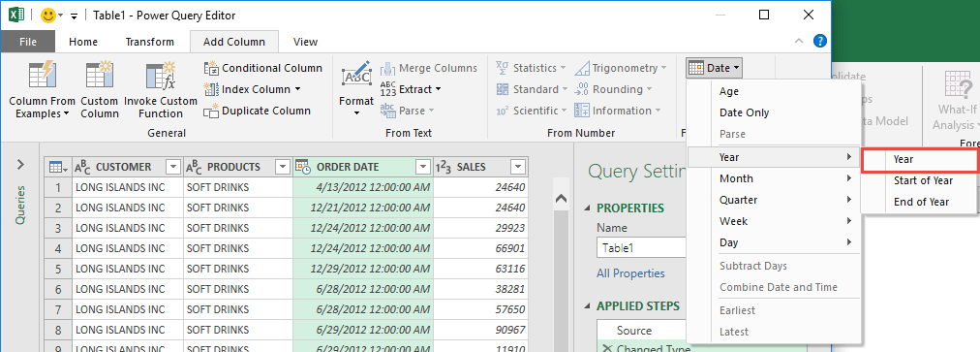The height and width of the screenshot is (352, 980).
Task: Open the Month submenu
Action: [x=774, y=178]
